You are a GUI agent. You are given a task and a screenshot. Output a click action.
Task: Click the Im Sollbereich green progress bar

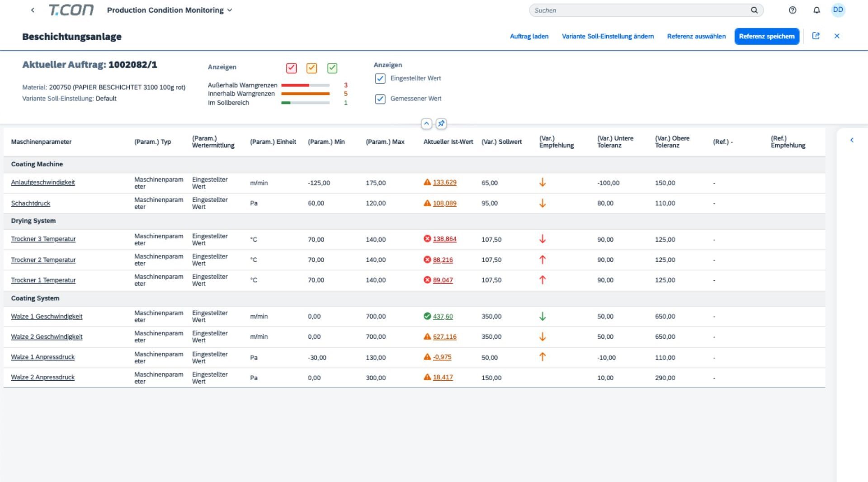pos(305,103)
